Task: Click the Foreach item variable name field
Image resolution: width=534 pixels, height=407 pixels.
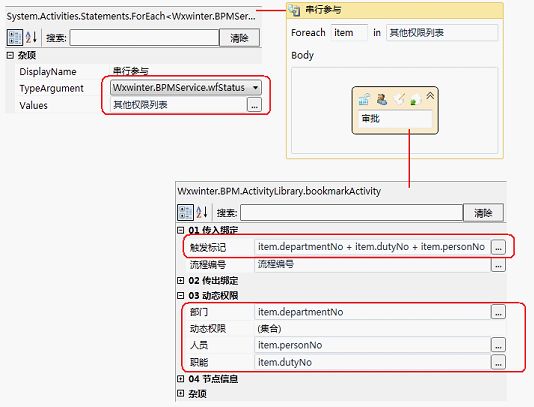Action: 349,33
